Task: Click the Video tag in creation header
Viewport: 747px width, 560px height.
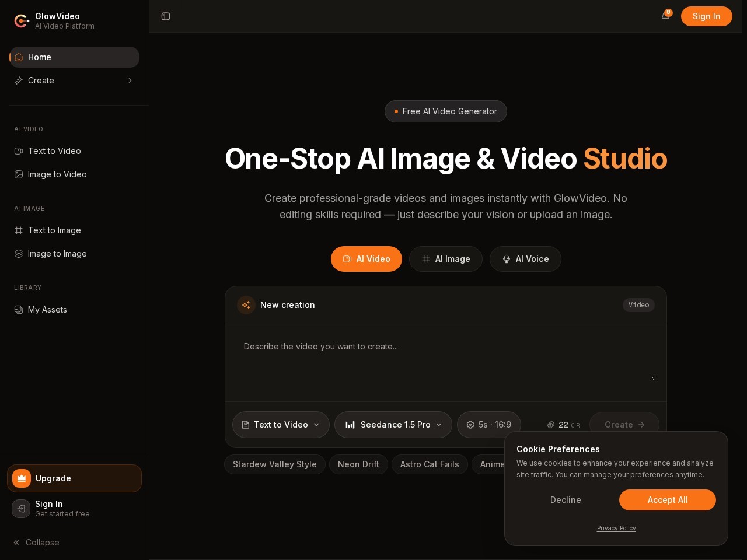Action: point(638,305)
